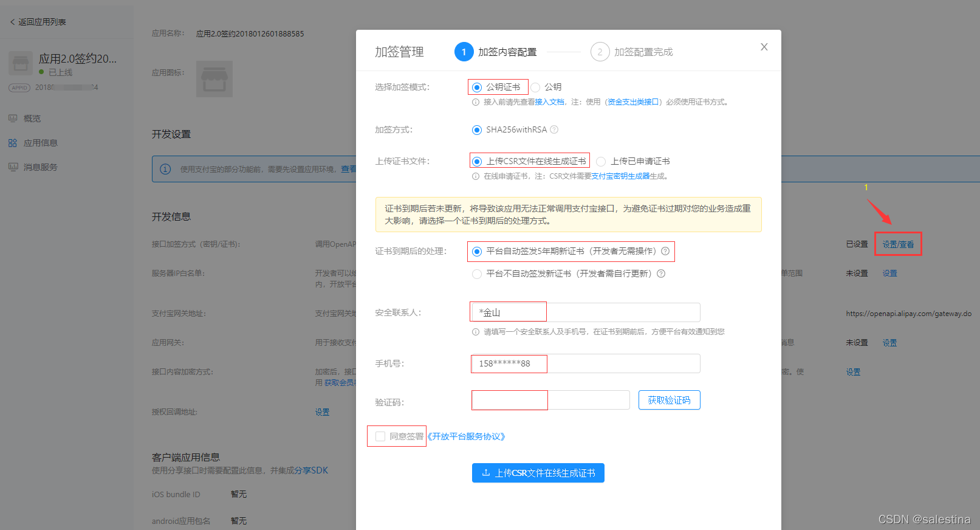Open the 支付宝密钥生成器 link
The image size is (980, 530).
coord(620,176)
